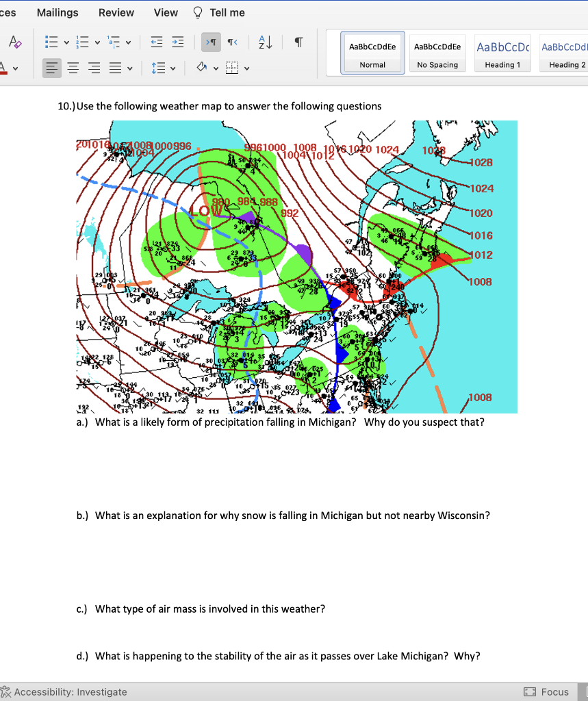
Task: Click the Accessibility checker icon
Action: (x=5, y=692)
